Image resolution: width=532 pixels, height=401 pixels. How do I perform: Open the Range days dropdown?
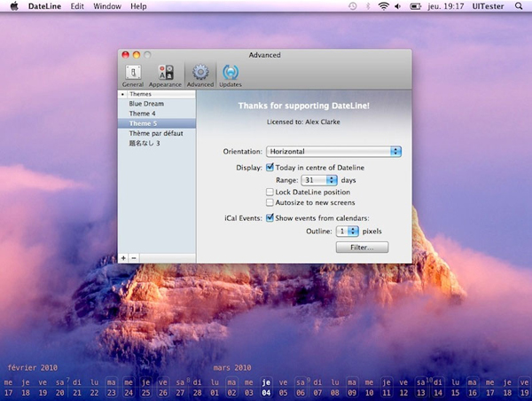coord(319,180)
